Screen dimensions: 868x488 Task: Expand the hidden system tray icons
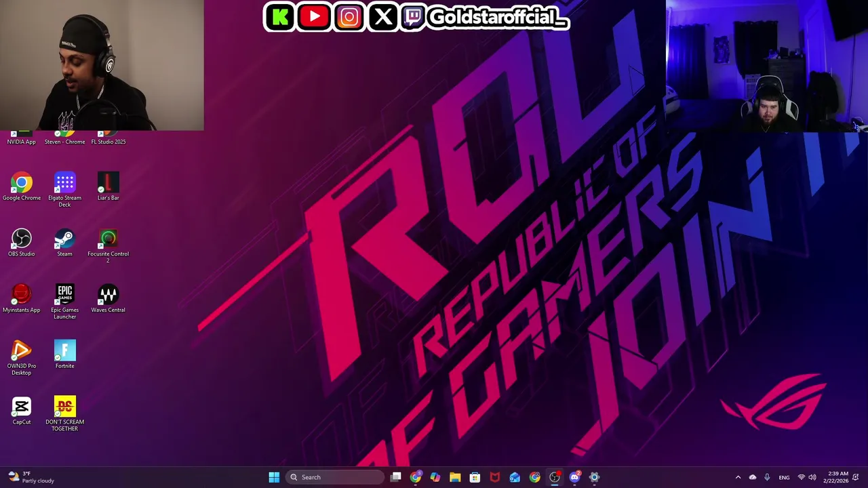click(x=738, y=477)
